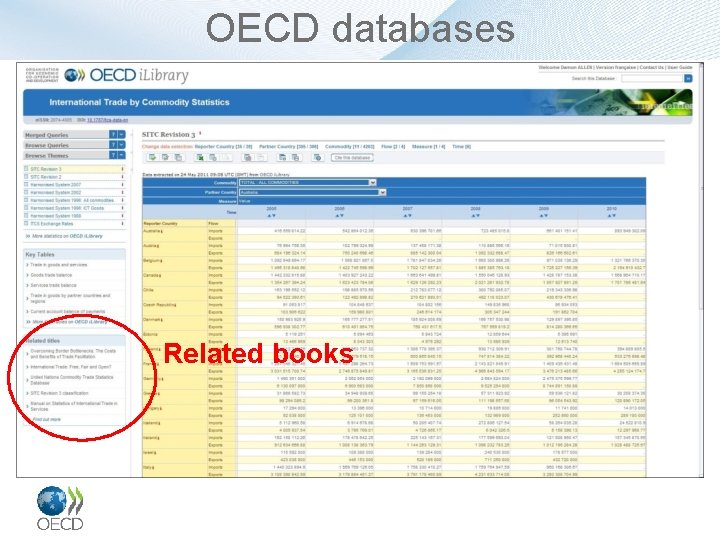720x540 pixels.
Task: Open Commodity data selection
Action: click(350, 146)
